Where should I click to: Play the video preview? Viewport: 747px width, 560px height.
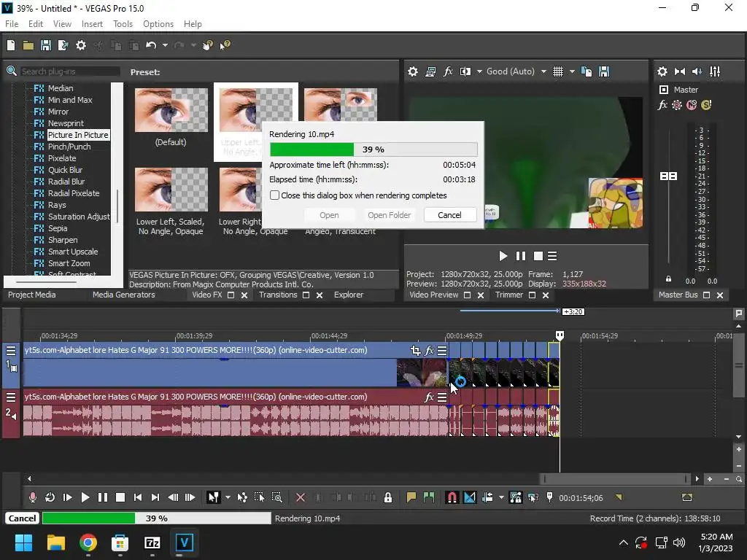click(x=503, y=256)
